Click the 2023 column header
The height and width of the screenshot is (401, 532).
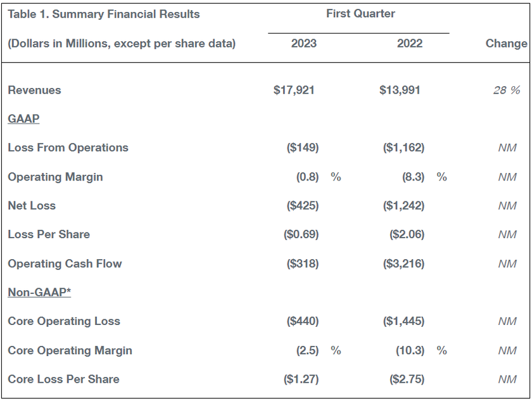click(x=303, y=44)
